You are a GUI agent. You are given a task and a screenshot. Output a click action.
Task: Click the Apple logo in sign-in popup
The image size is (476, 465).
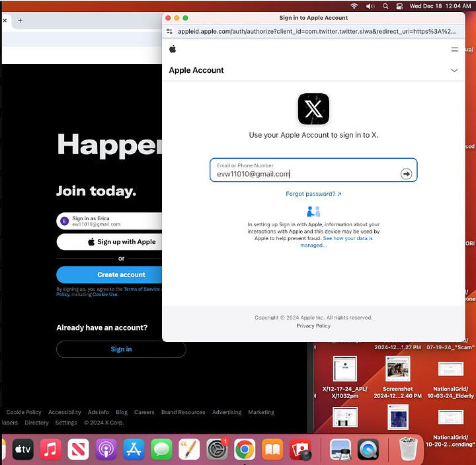point(173,49)
